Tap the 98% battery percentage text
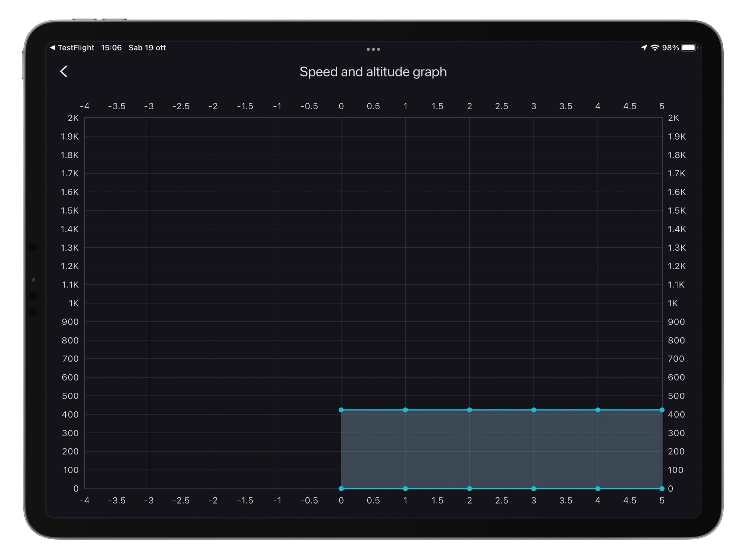Screen dimensions: 747x560 [x=670, y=47]
